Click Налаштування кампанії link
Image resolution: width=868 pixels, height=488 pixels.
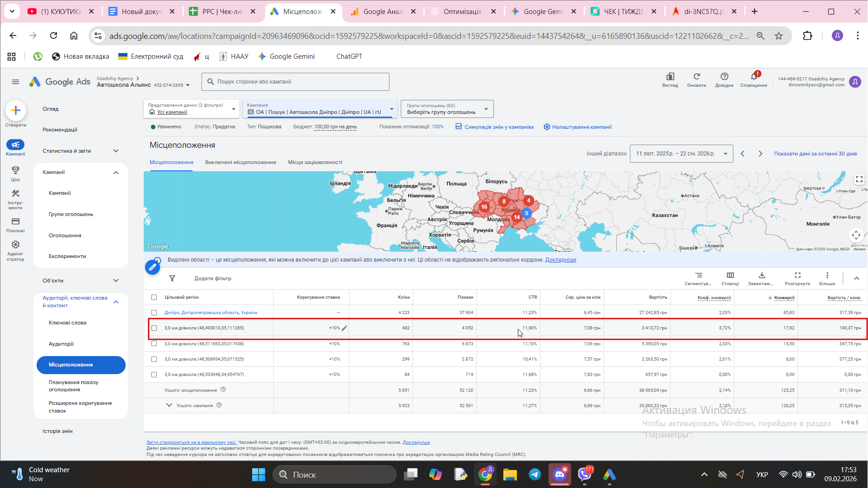coord(581,127)
